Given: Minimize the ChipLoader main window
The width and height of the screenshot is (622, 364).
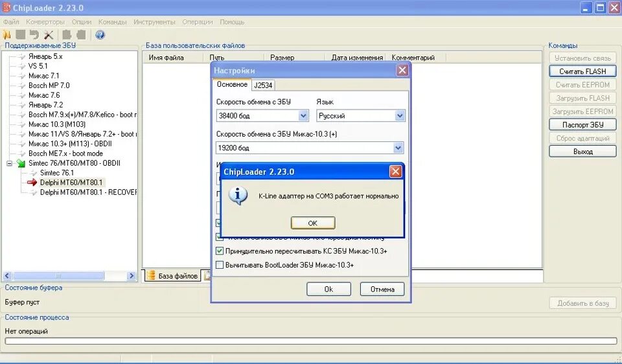Looking at the screenshot, I should (586, 8).
